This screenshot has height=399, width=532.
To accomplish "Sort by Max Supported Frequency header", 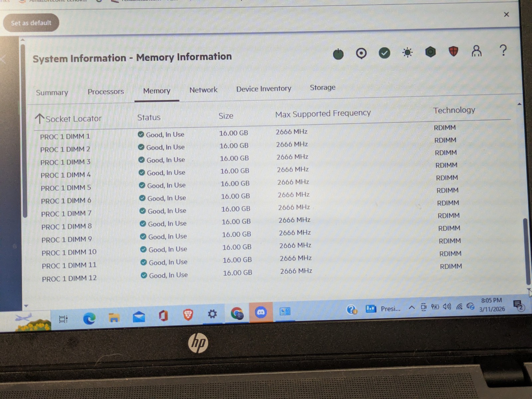I will pyautogui.click(x=323, y=114).
